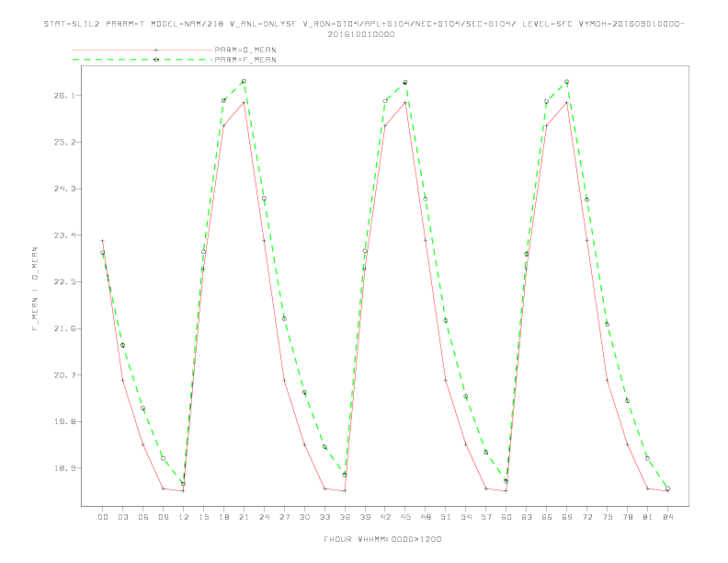Click y-axis tick label 22.5
The height and width of the screenshot is (563, 728).
[63, 281]
